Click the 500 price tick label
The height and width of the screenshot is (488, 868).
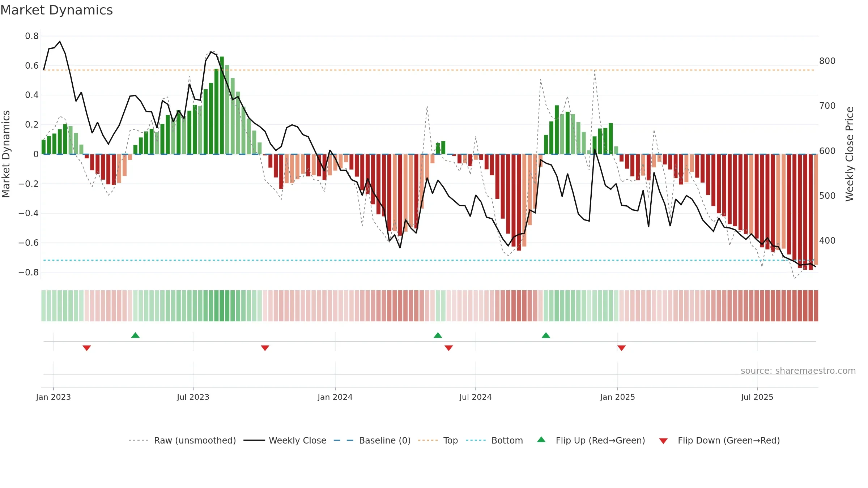pyautogui.click(x=827, y=196)
